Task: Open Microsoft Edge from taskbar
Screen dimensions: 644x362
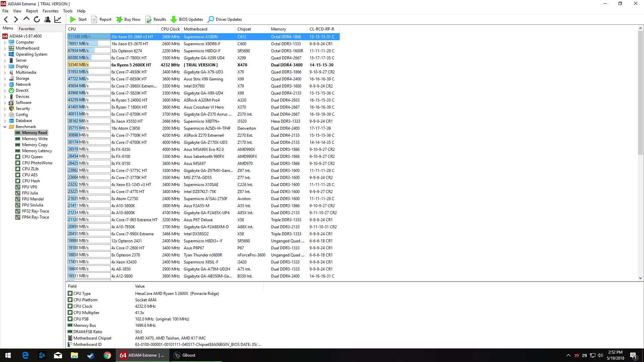Action: 25,355
